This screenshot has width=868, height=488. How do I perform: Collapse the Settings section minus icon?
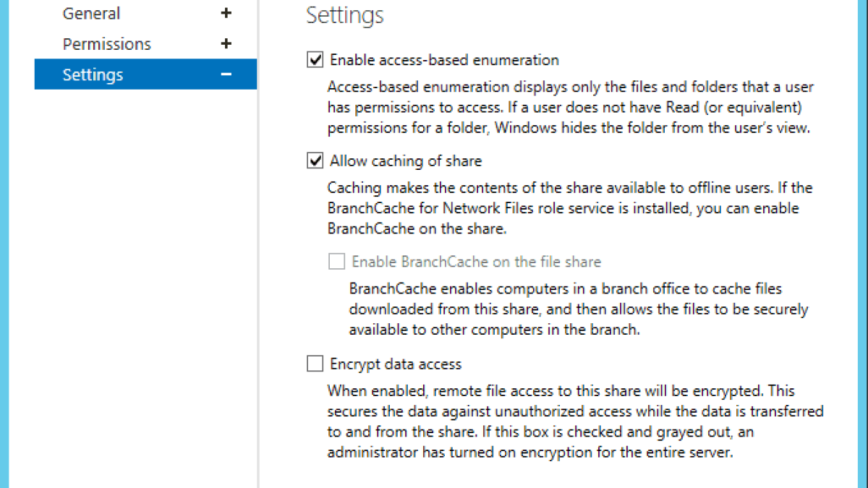click(x=226, y=74)
